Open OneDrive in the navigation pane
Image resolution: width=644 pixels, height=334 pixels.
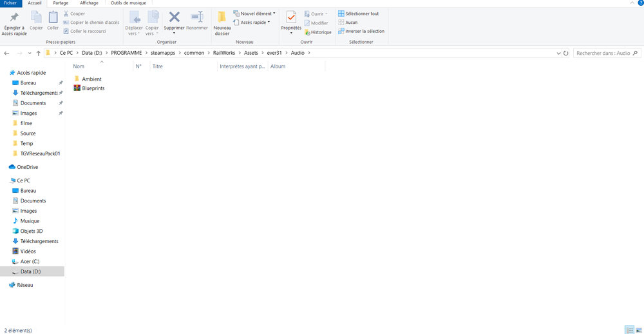[23, 167]
